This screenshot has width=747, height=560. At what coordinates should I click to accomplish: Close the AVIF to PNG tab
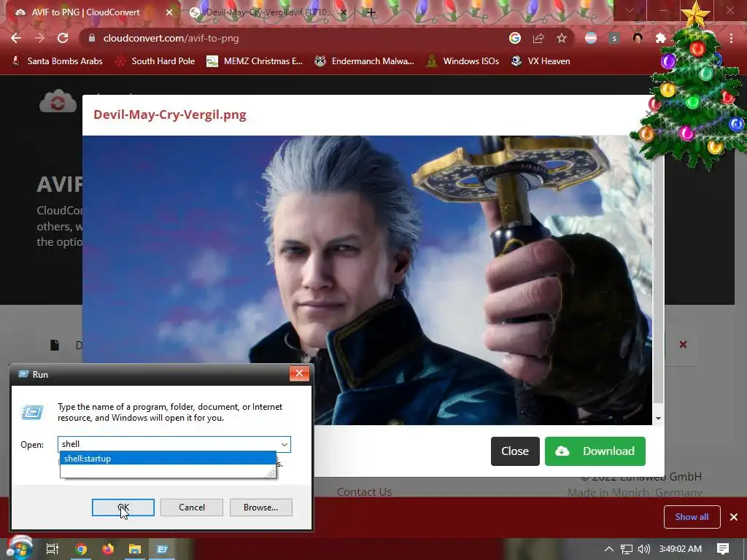169,12
